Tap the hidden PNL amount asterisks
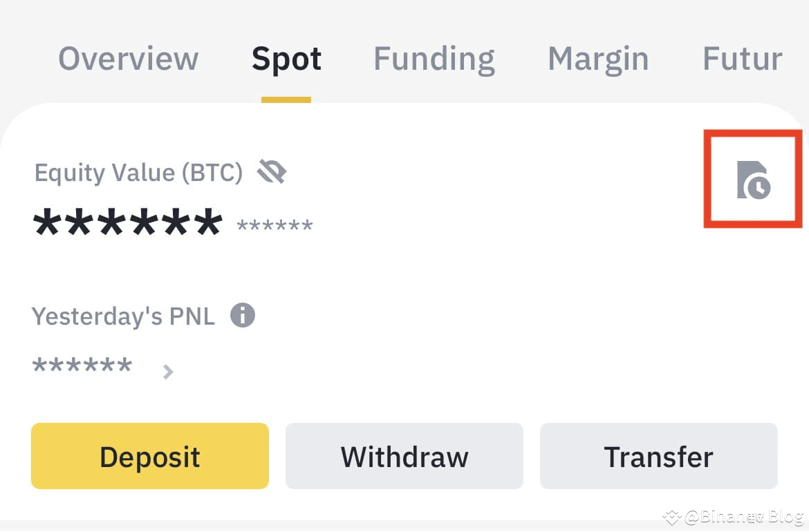Screen dimensions: 809x532 click(82, 365)
